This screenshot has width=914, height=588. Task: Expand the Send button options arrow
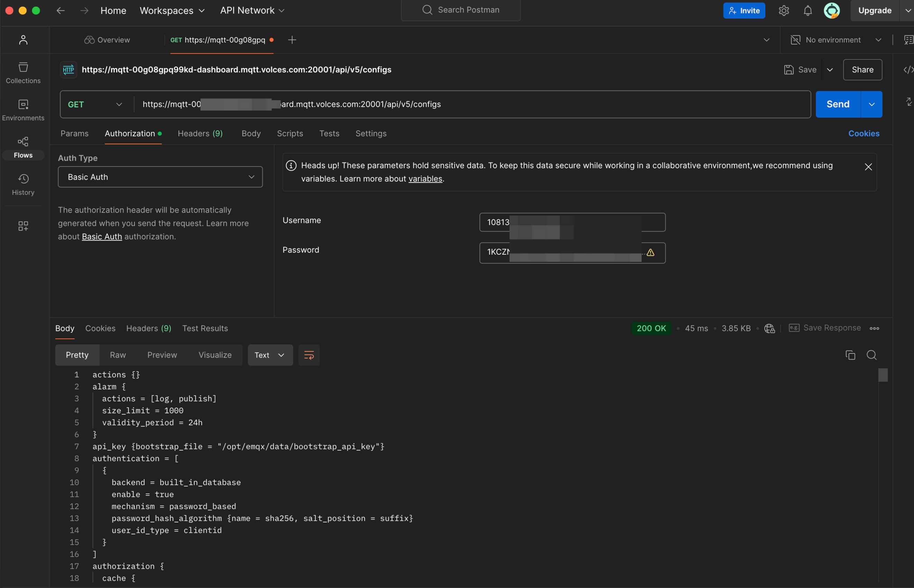pos(871,104)
